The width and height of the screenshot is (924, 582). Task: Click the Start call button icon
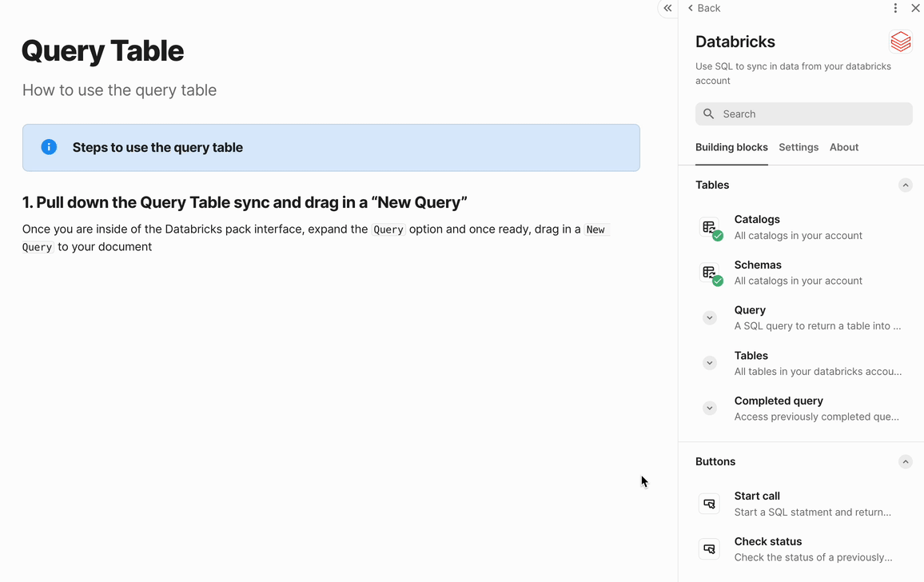coord(709,504)
